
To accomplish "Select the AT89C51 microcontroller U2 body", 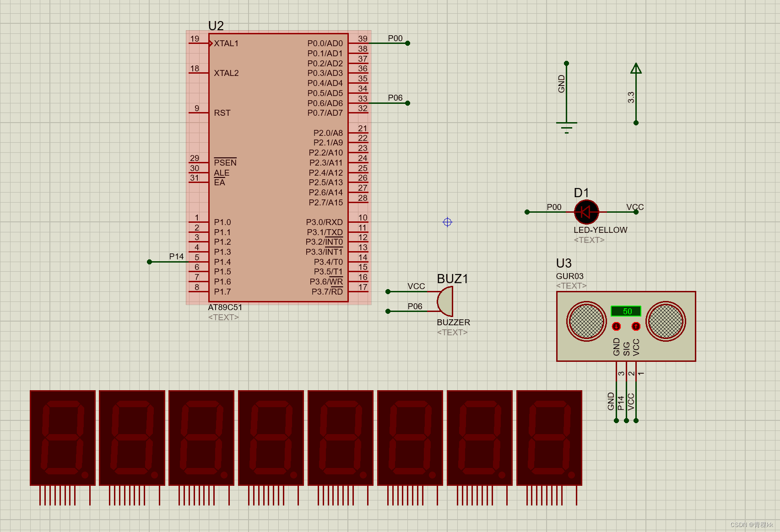I will pos(278,167).
